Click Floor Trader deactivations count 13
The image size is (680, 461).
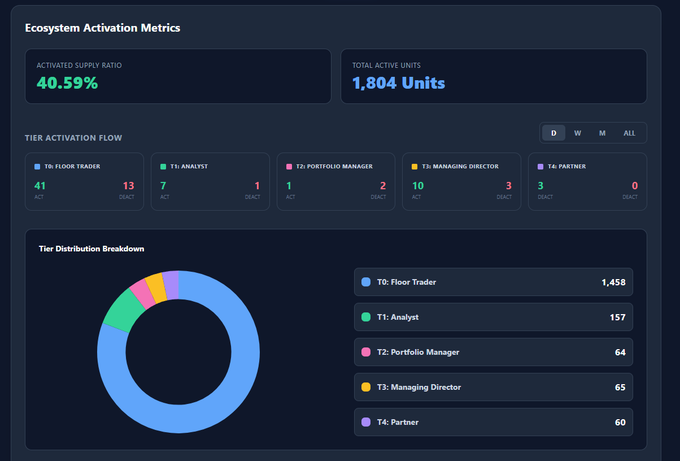pos(128,186)
